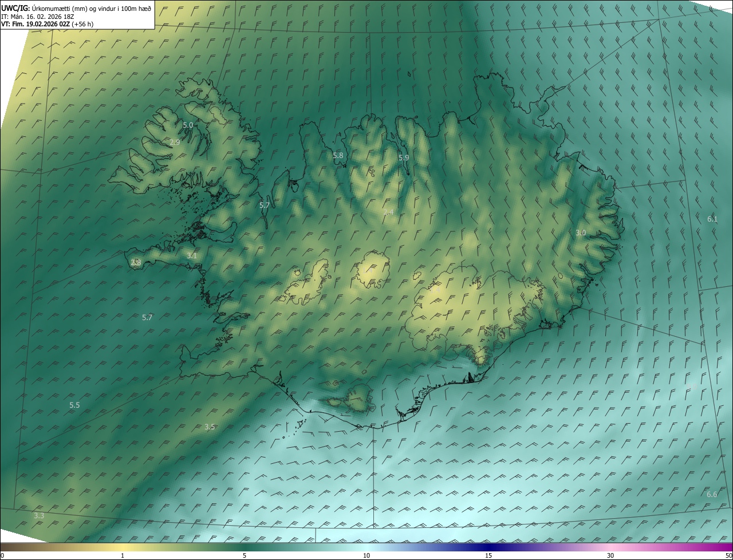Image resolution: width=733 pixels, height=560 pixels.
Task: Select the 3.5 value label
Action: pyautogui.click(x=210, y=427)
